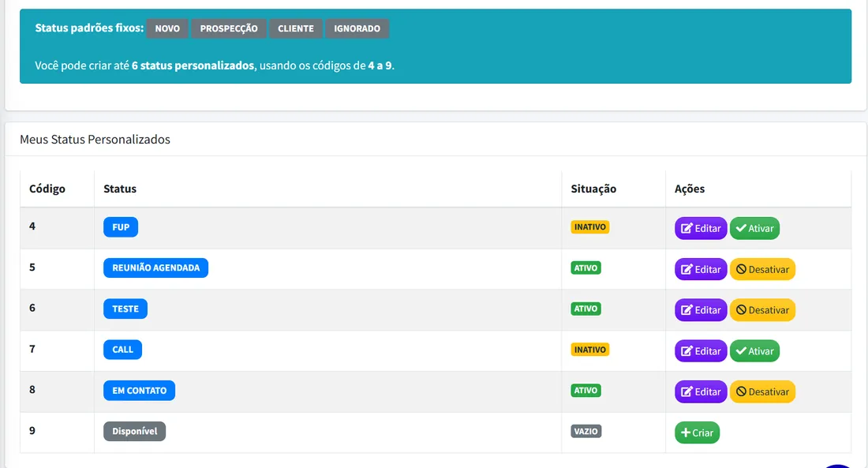Screen dimensions: 868x468
Task: Click the ATIVO badge in REUNIÃO AGENDADA row
Action: 586,268
